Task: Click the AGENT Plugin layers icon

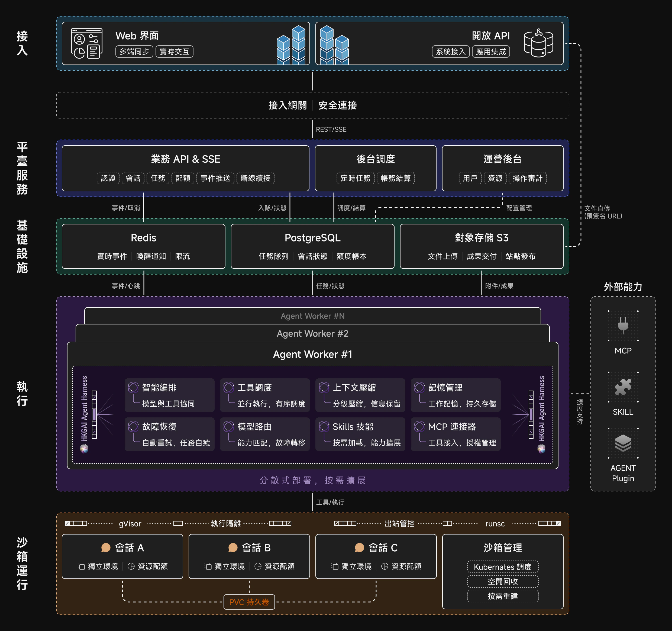Action: pos(623,443)
